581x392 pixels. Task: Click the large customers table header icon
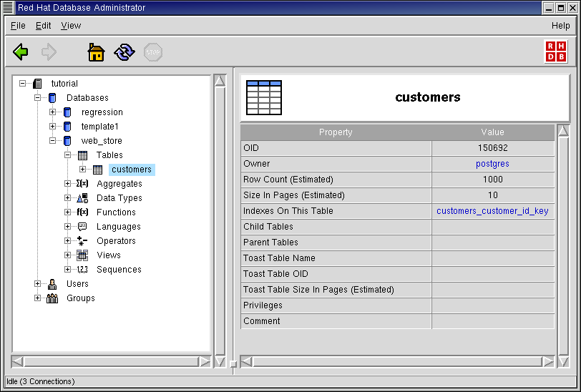(x=264, y=97)
